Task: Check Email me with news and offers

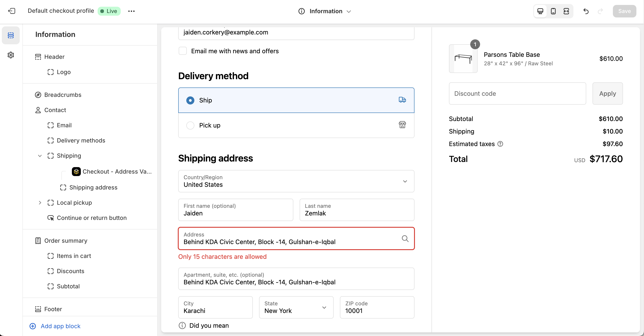Action: tap(183, 51)
